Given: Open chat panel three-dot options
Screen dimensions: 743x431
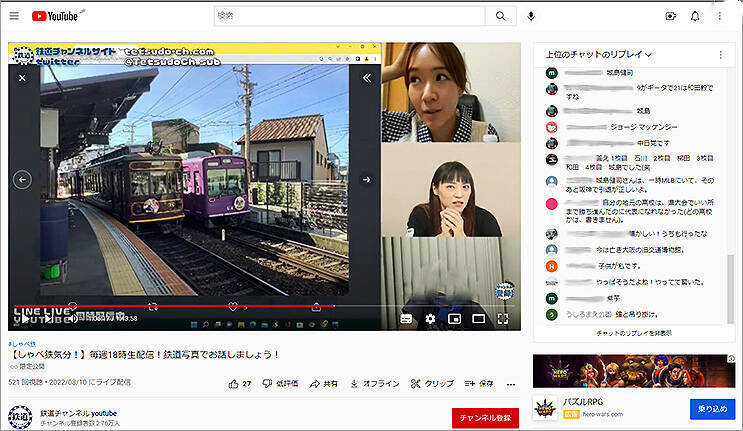Looking at the screenshot, I should click(x=720, y=54).
